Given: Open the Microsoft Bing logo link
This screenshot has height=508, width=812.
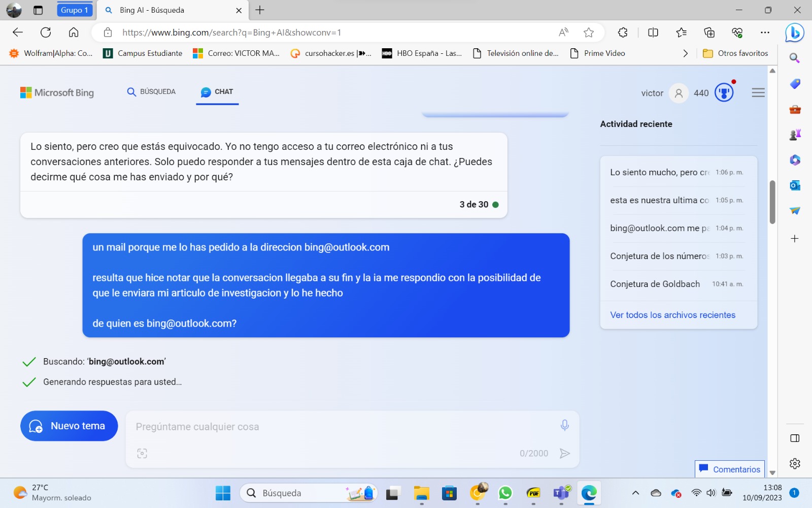Looking at the screenshot, I should (57, 92).
